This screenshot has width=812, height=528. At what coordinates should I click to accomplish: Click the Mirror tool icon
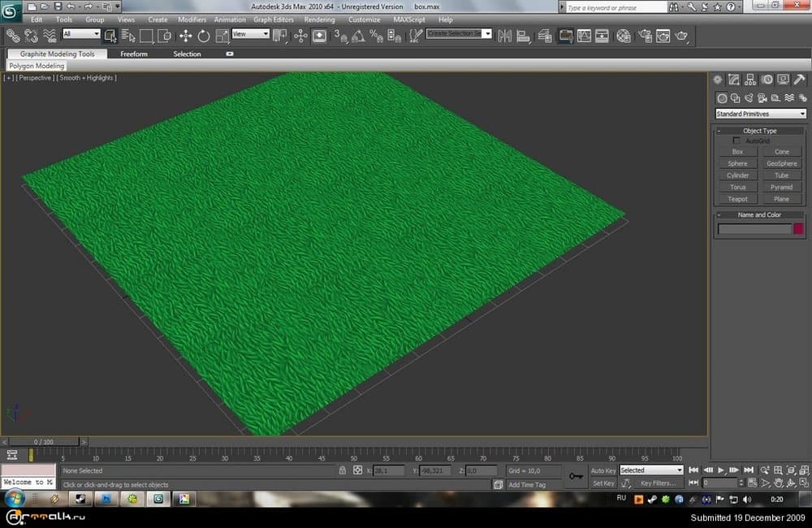point(504,36)
